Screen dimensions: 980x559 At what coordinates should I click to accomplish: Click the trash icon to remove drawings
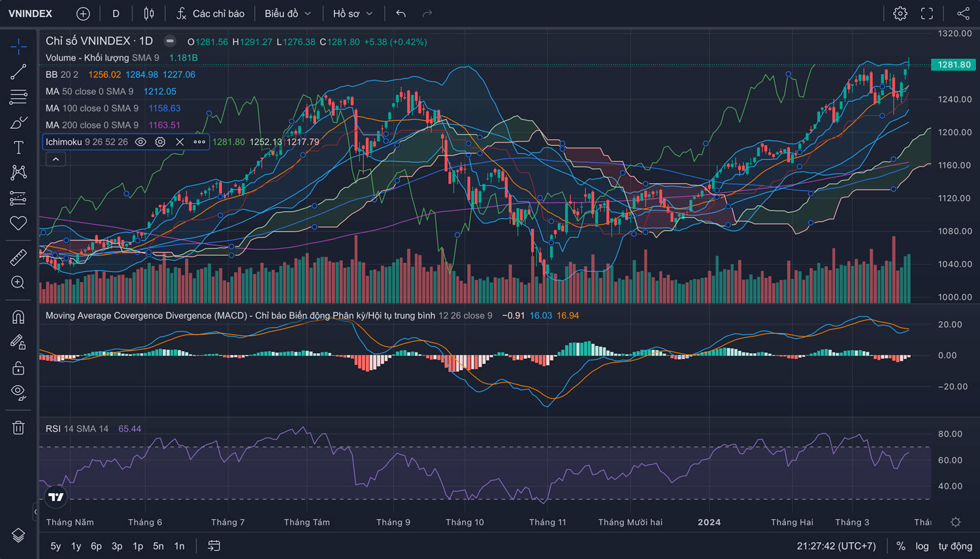[x=18, y=428]
